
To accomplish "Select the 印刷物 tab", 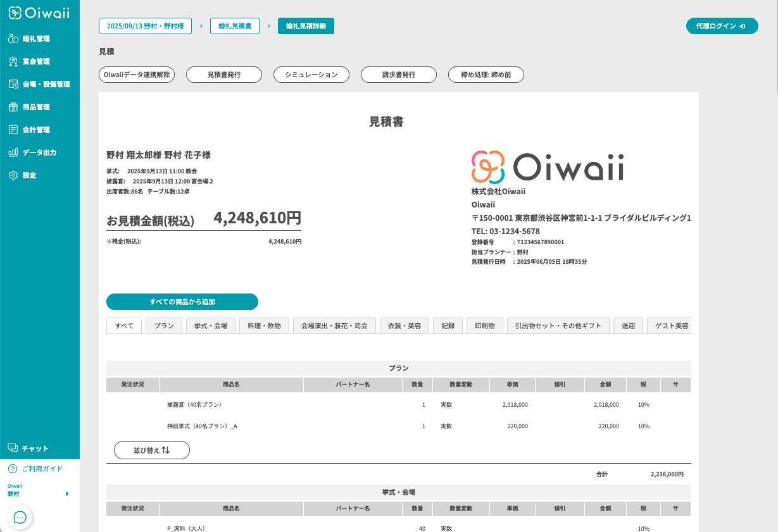I will click(x=485, y=326).
